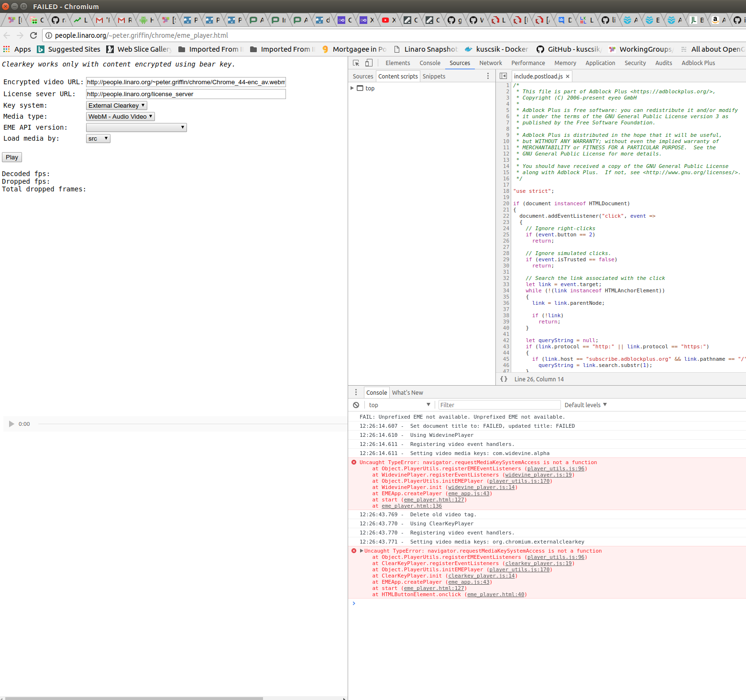
Task: Open the Apps bookmarks shortcut
Action: click(x=17, y=49)
